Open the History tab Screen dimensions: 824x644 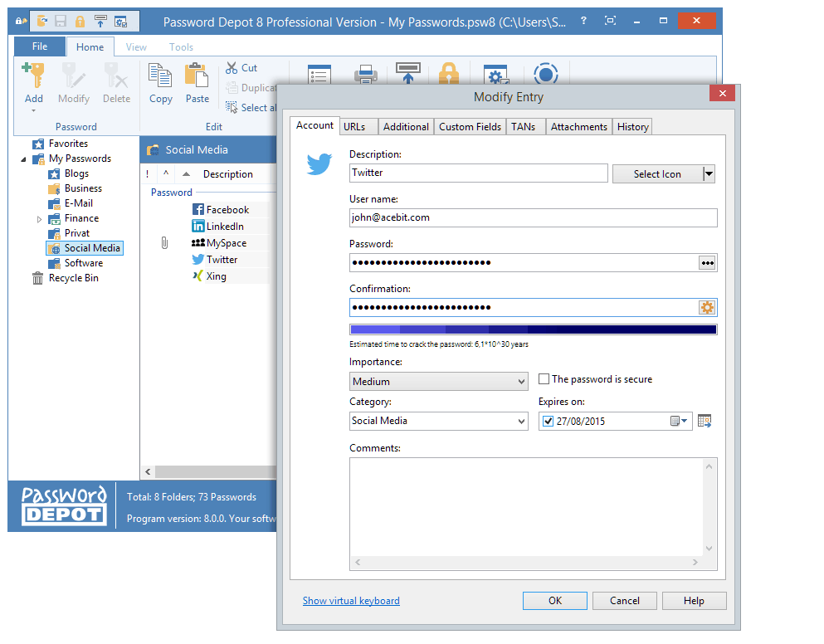632,127
